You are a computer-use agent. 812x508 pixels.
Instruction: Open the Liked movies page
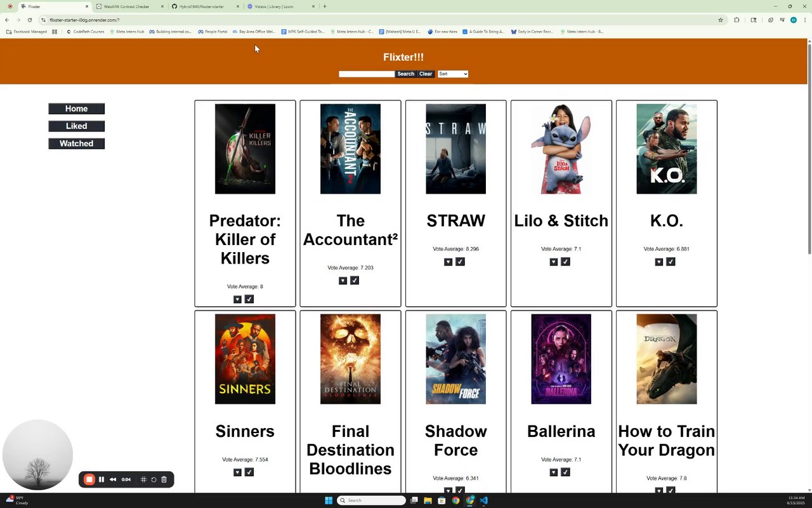click(77, 126)
